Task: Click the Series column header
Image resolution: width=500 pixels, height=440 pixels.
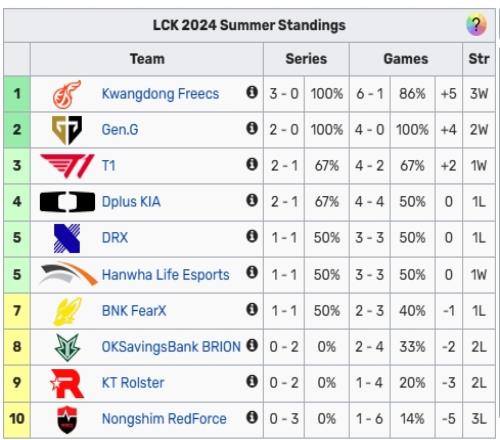Action: (x=306, y=59)
